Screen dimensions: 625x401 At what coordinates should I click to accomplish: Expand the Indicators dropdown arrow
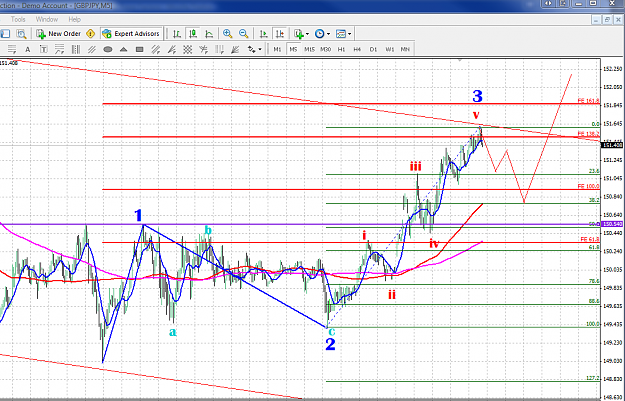pos(307,34)
